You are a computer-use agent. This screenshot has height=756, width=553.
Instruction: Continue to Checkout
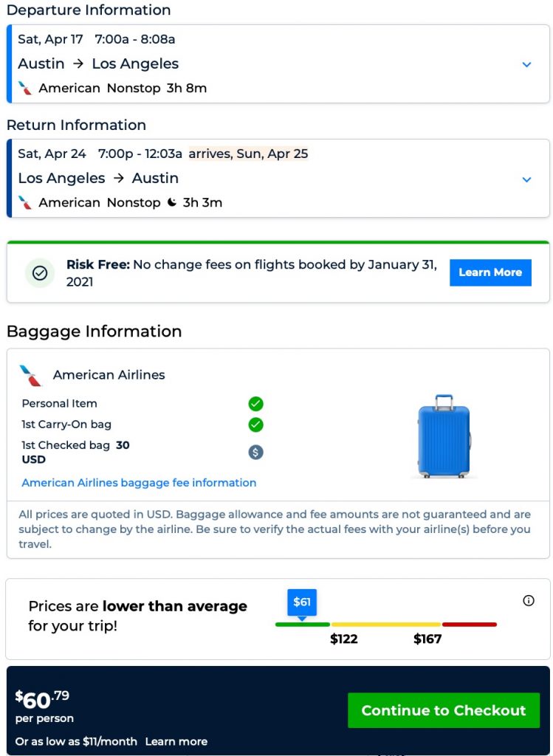[443, 710]
